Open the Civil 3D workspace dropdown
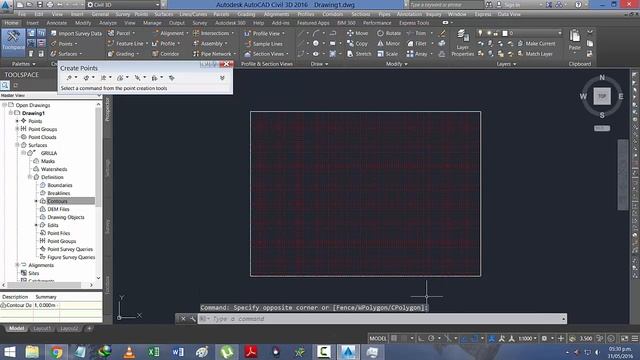Screen dimensions: 640x360 124,5
